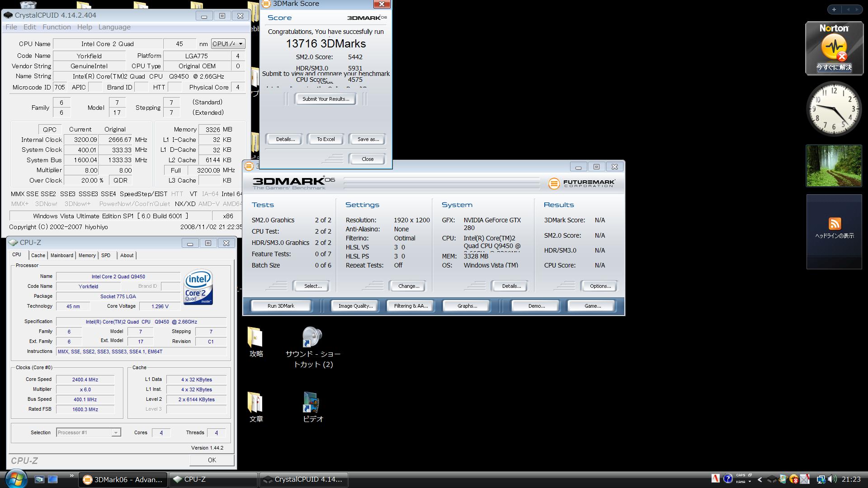This screenshot has width=868, height=488.
Task: Switch to the Mainboard tab in CPU-Z
Action: (x=62, y=255)
